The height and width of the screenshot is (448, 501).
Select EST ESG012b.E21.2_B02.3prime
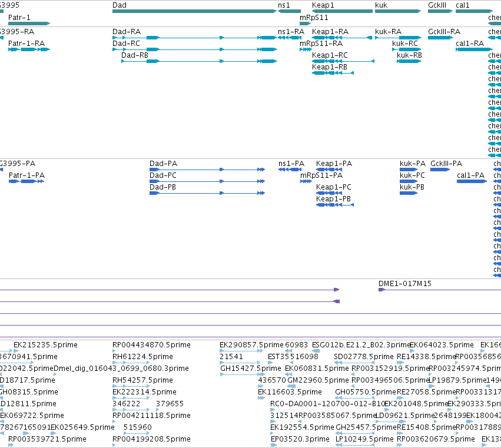coord(361,345)
